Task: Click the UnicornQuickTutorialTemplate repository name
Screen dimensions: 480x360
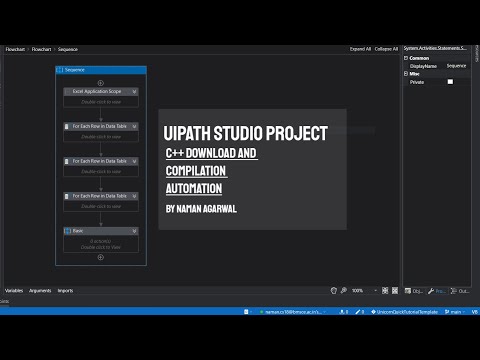Action: point(407,312)
